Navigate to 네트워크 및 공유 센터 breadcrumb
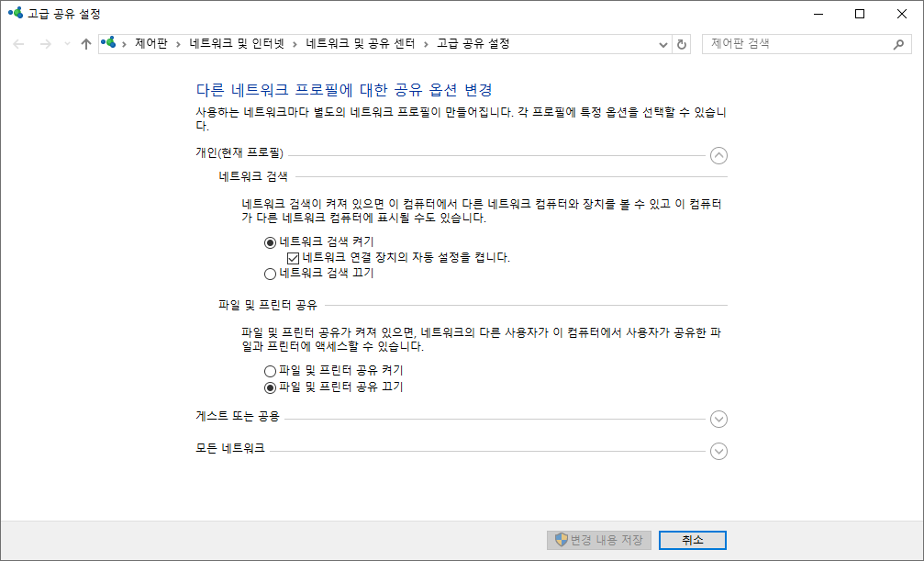Screen dimensions: 924x561 tap(362, 42)
